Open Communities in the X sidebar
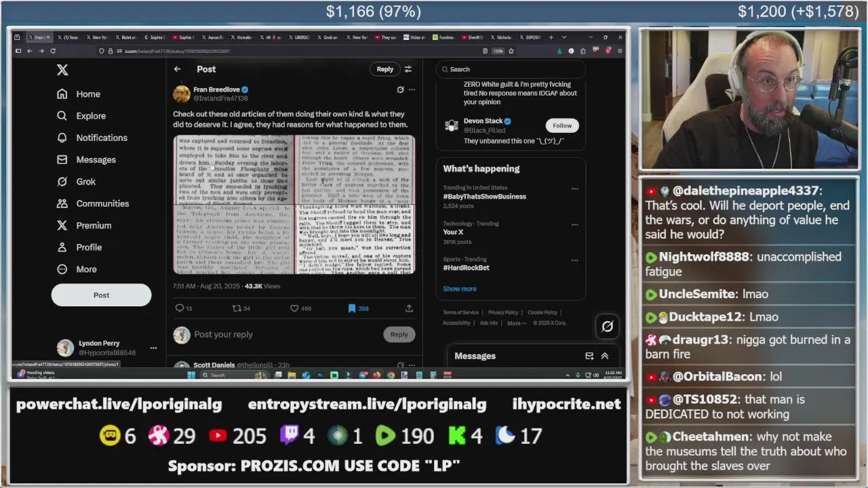 [x=94, y=203]
